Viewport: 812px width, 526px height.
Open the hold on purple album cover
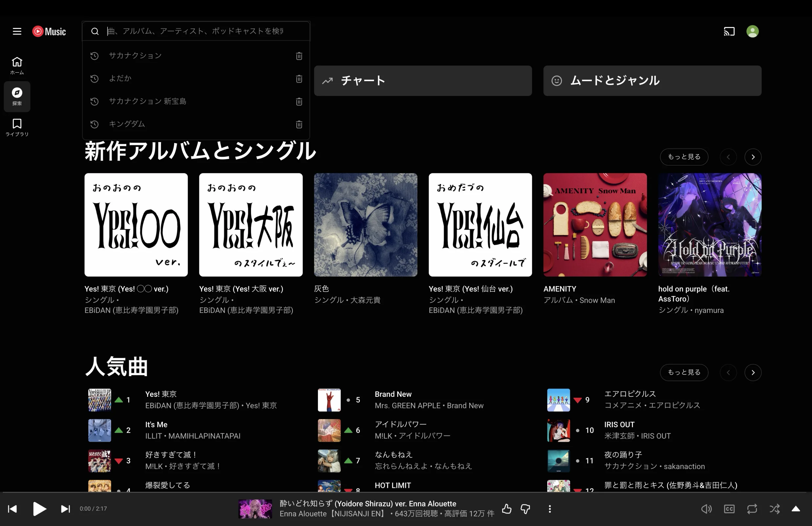710,225
